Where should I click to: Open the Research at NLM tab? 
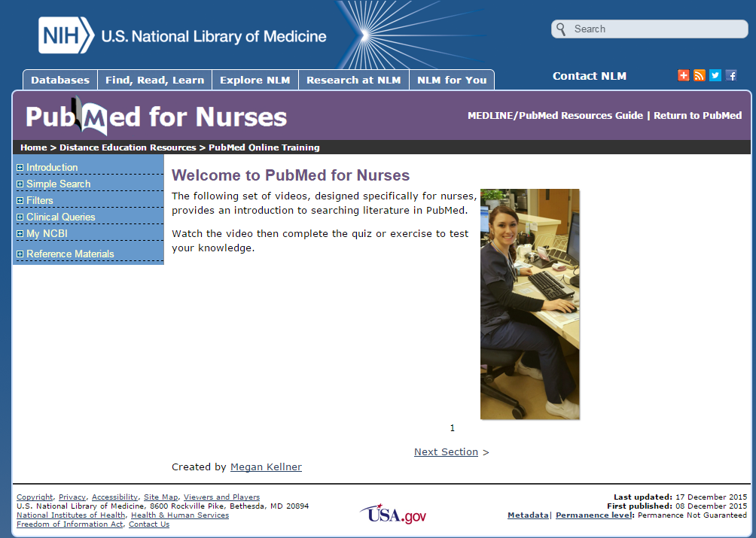coord(354,80)
